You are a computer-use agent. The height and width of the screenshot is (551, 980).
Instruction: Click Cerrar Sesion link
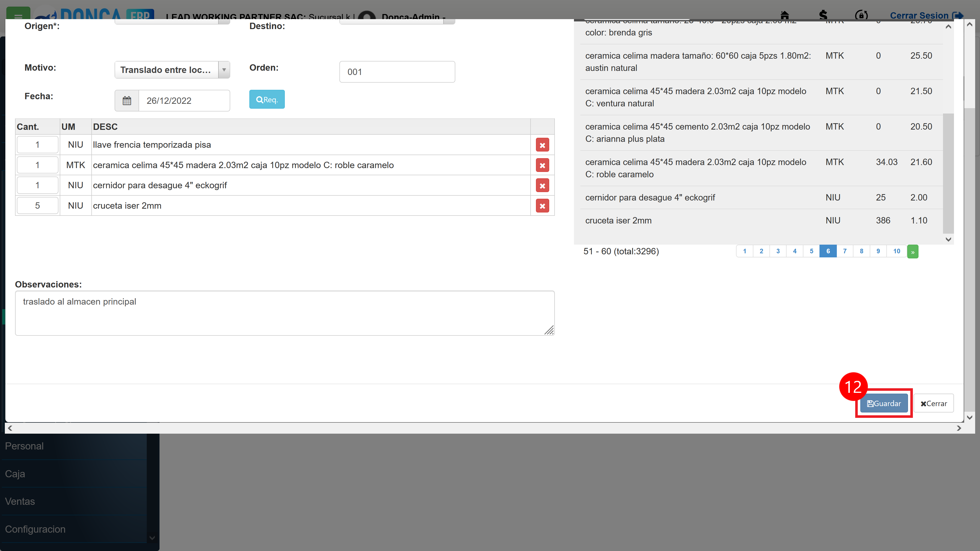point(926,16)
